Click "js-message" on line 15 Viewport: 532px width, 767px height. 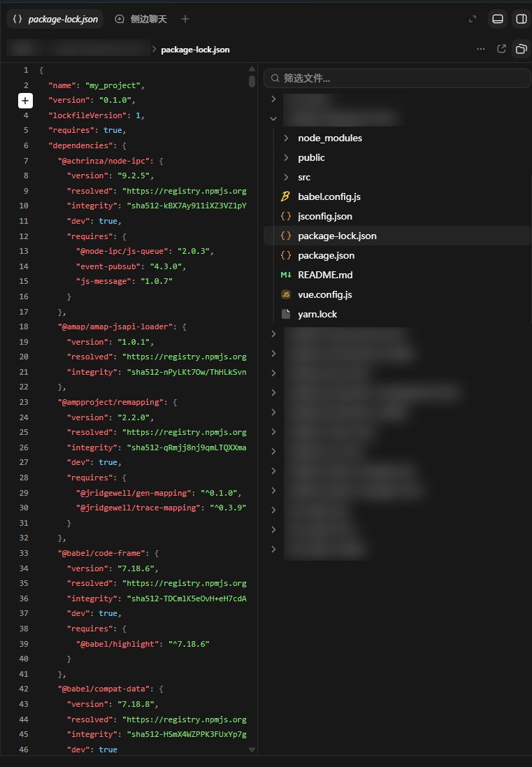103,281
